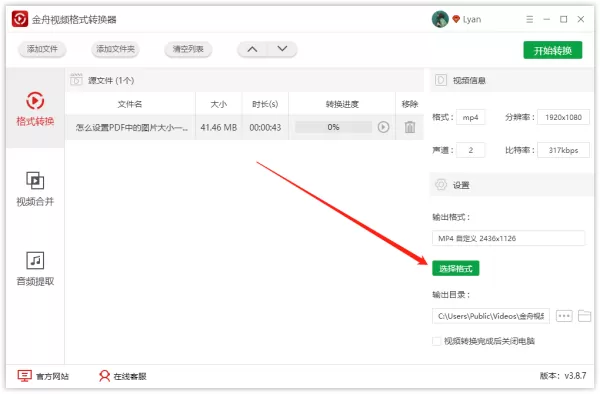Click 移除 column header
600x394 pixels.
click(x=410, y=104)
